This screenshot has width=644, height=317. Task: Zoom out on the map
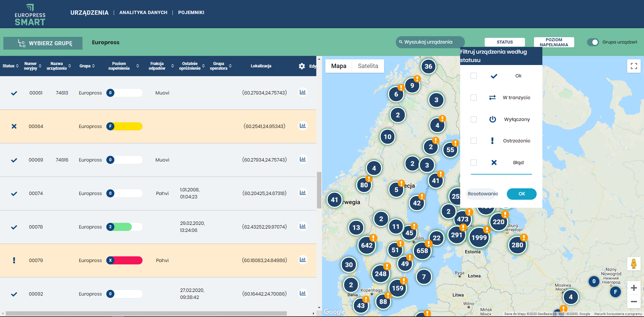pyautogui.click(x=634, y=302)
